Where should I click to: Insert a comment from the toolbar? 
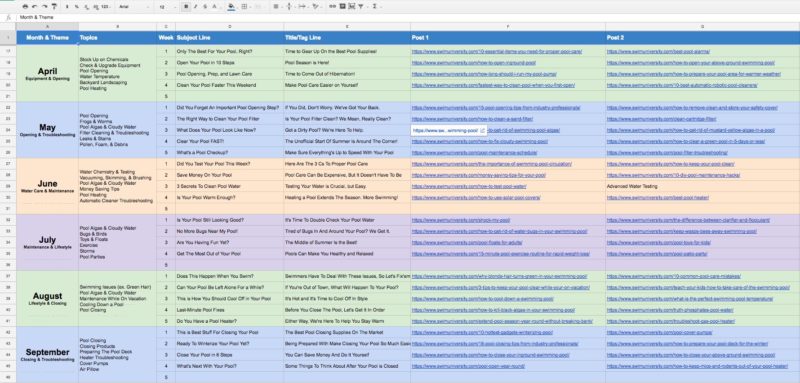point(342,7)
